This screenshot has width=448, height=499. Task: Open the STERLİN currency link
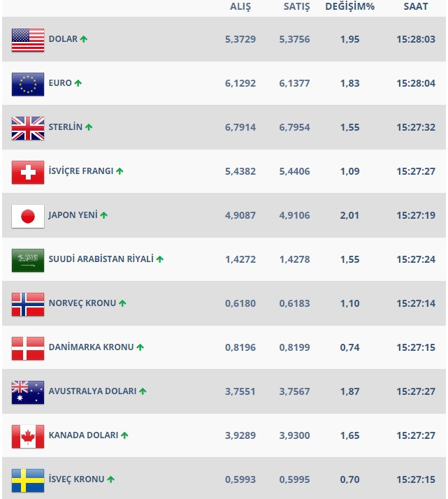pyautogui.click(x=65, y=127)
